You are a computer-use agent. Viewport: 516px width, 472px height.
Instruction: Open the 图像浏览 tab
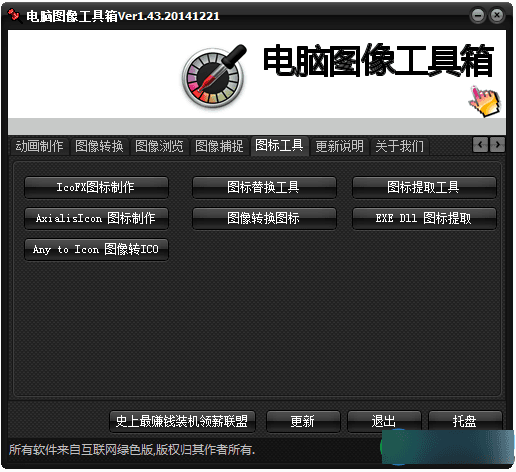click(x=159, y=146)
